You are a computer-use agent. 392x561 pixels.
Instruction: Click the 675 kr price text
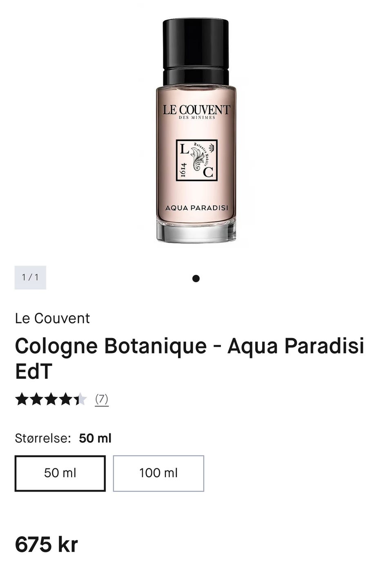(x=46, y=544)
